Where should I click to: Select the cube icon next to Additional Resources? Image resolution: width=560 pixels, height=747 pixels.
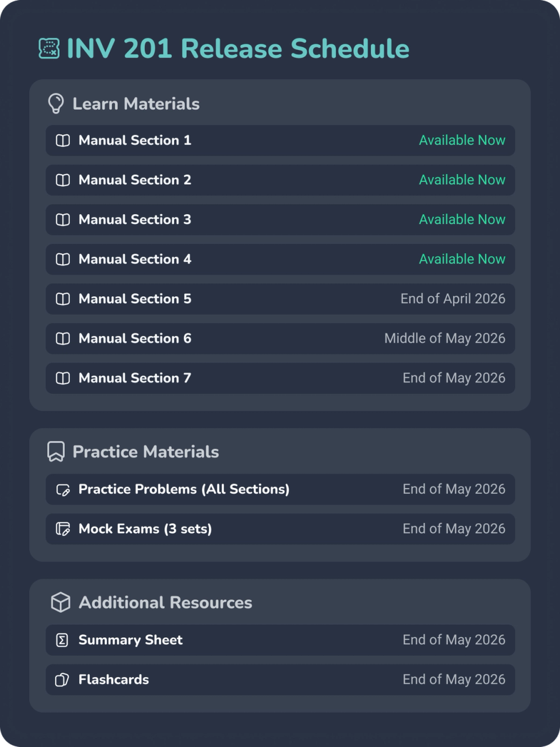point(60,602)
